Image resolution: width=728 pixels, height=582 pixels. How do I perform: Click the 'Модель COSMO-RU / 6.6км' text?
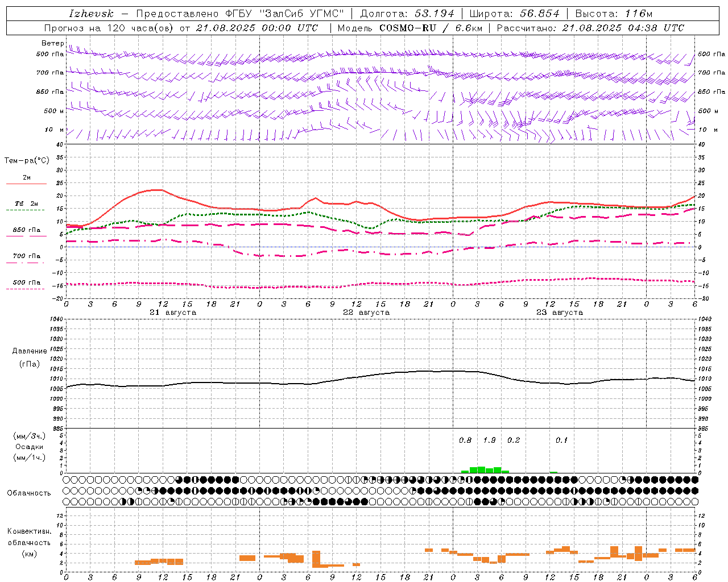[x=410, y=28]
